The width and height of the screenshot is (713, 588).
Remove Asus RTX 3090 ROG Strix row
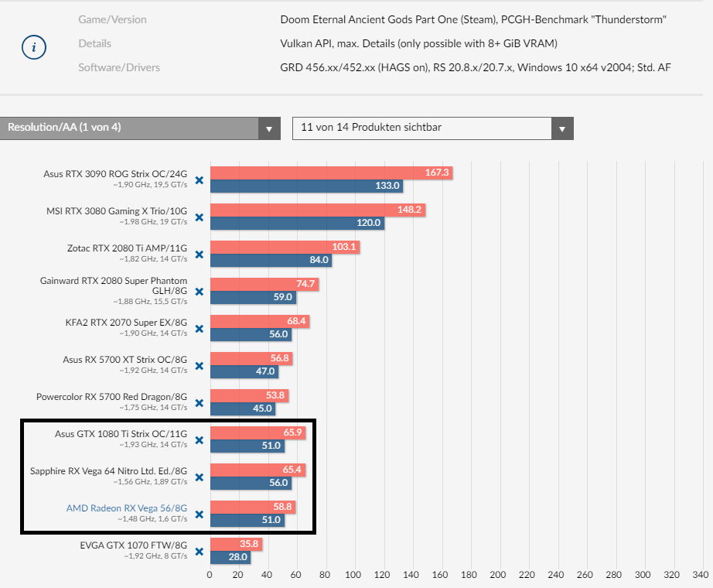(200, 180)
